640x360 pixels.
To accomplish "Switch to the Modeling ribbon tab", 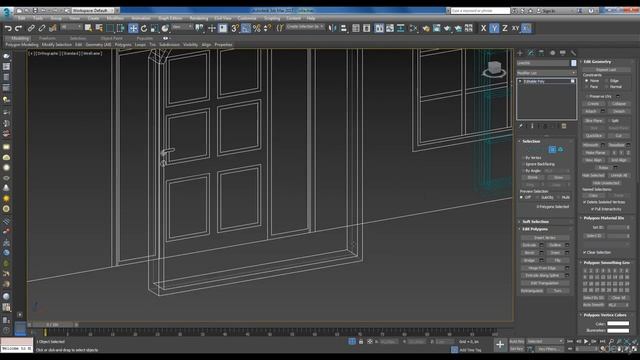I will point(20,38).
